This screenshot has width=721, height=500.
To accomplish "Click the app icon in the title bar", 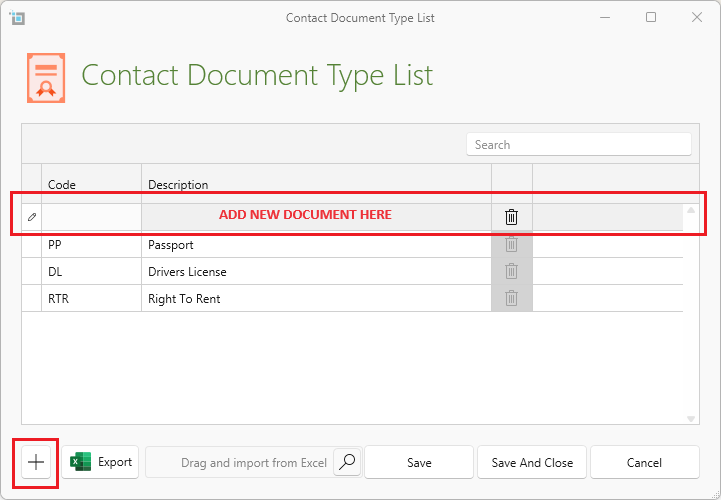I will coord(17,18).
